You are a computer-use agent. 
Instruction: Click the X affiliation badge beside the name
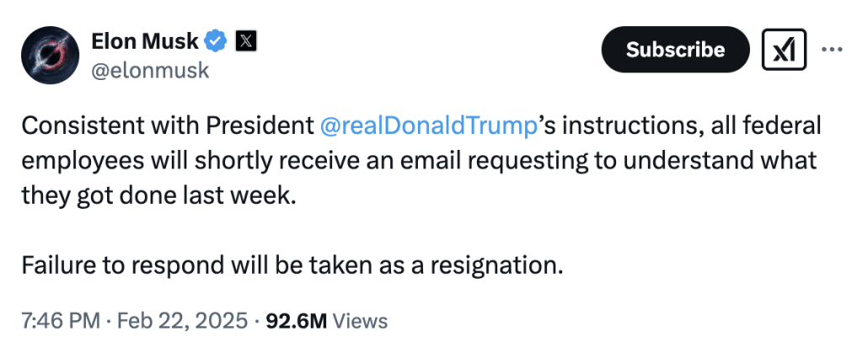pos(244,40)
